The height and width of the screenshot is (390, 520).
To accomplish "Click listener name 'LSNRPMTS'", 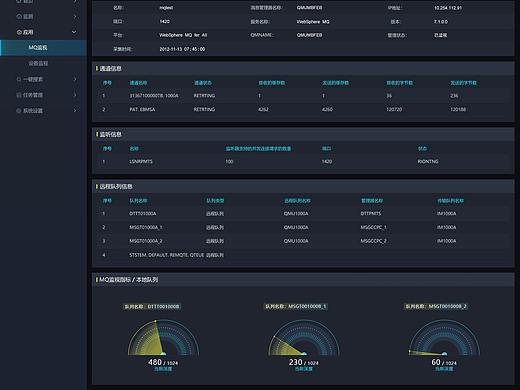I will [x=141, y=161].
